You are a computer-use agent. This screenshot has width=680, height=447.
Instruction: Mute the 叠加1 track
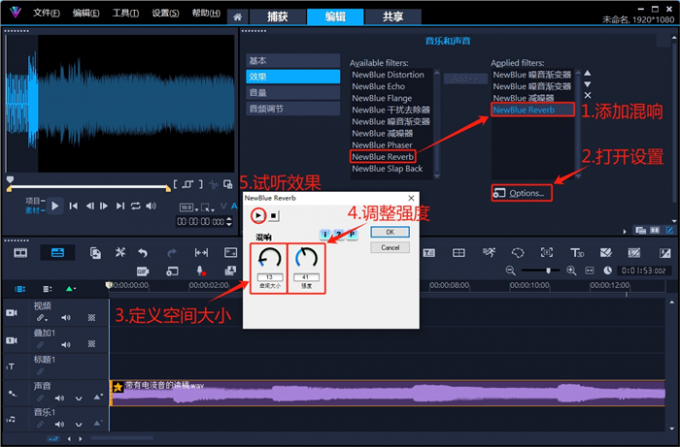tap(65, 345)
